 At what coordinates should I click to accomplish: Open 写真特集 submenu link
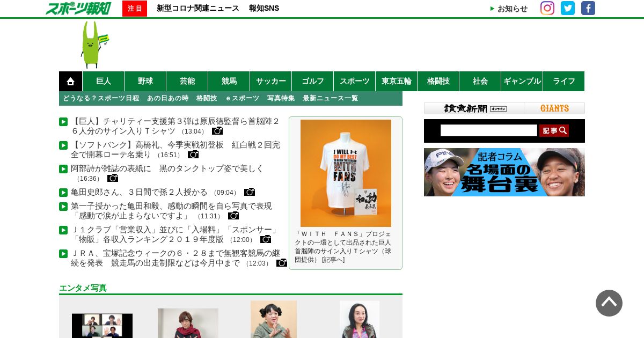pos(281,98)
